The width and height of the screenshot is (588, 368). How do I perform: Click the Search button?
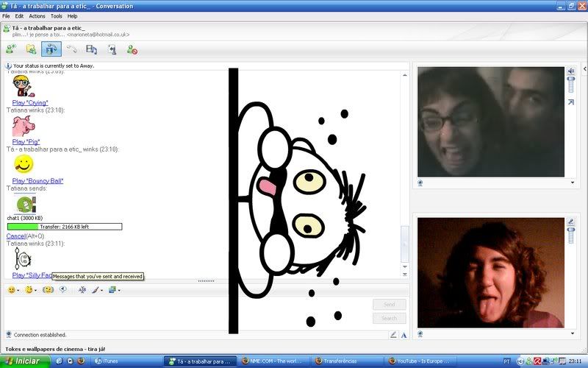pyautogui.click(x=390, y=319)
